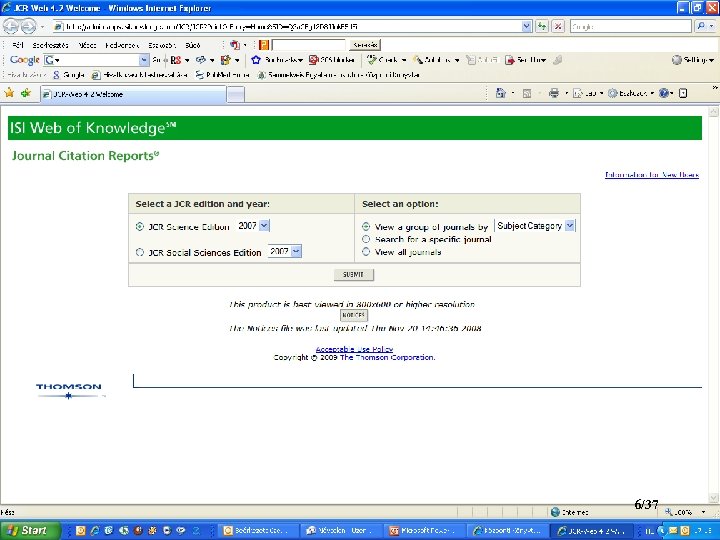This screenshot has width=720, height=540.
Task: Open the Eszközök menu
Action: [162, 45]
